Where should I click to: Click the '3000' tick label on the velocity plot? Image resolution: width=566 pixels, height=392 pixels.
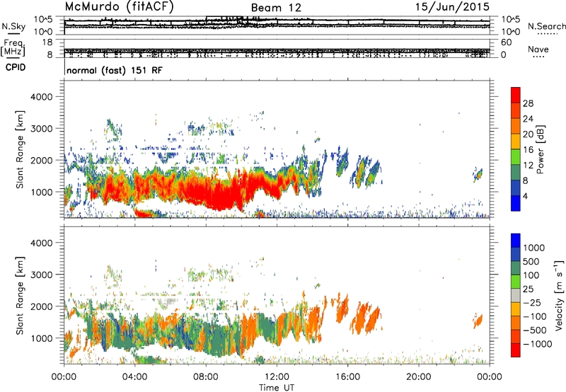pos(42,275)
